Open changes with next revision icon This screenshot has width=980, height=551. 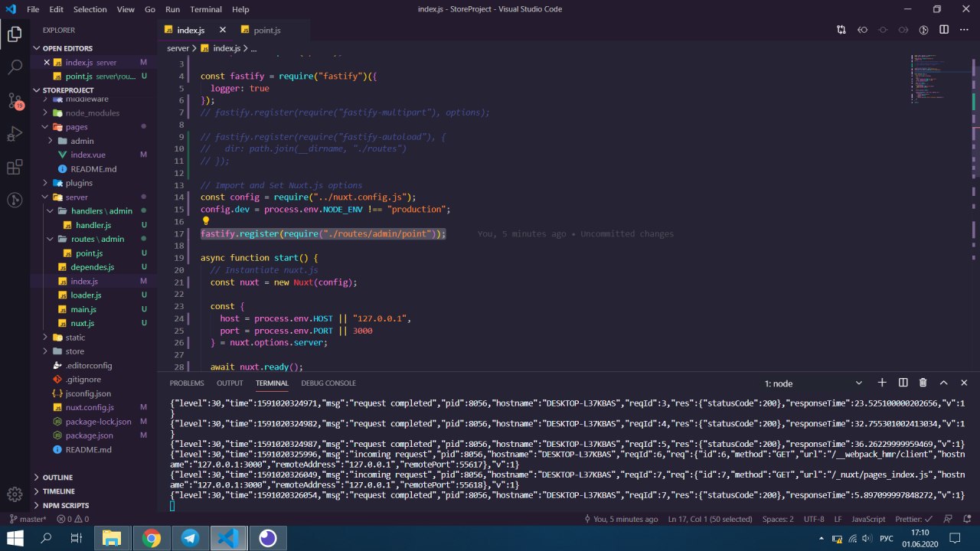903,30
